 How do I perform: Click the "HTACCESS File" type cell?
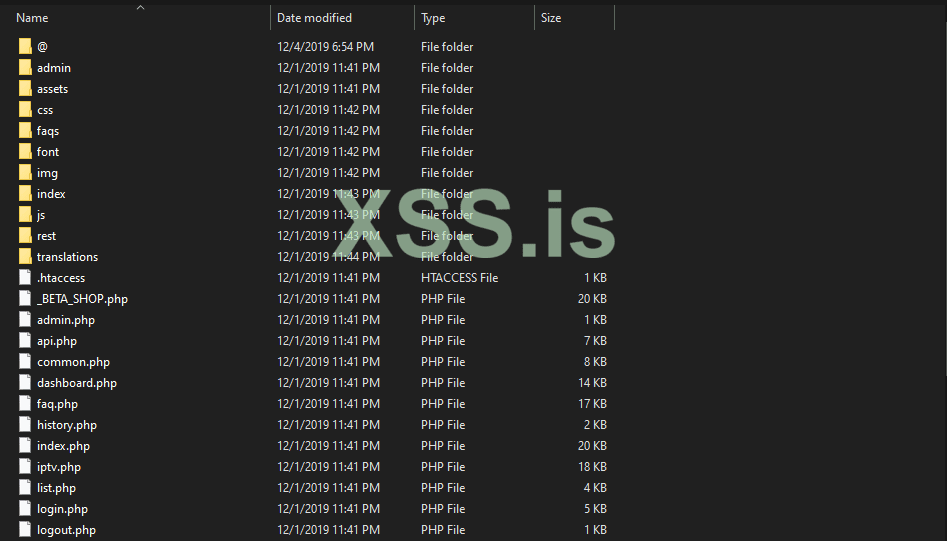[x=460, y=278]
